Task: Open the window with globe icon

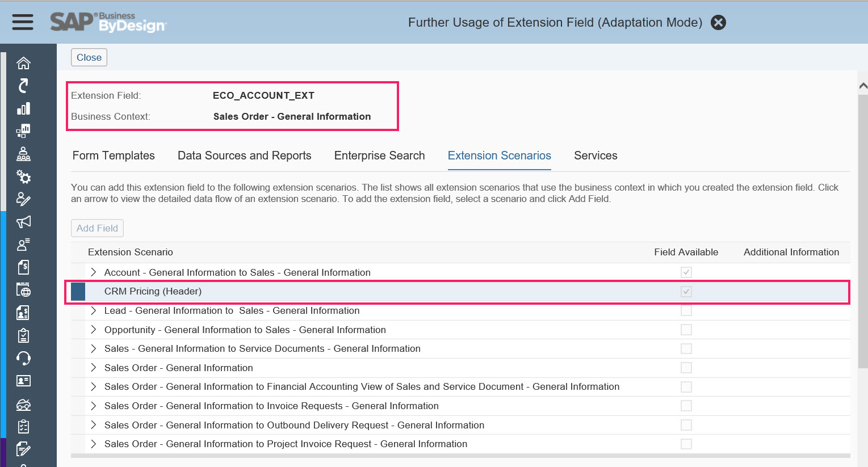Action: coord(23,290)
